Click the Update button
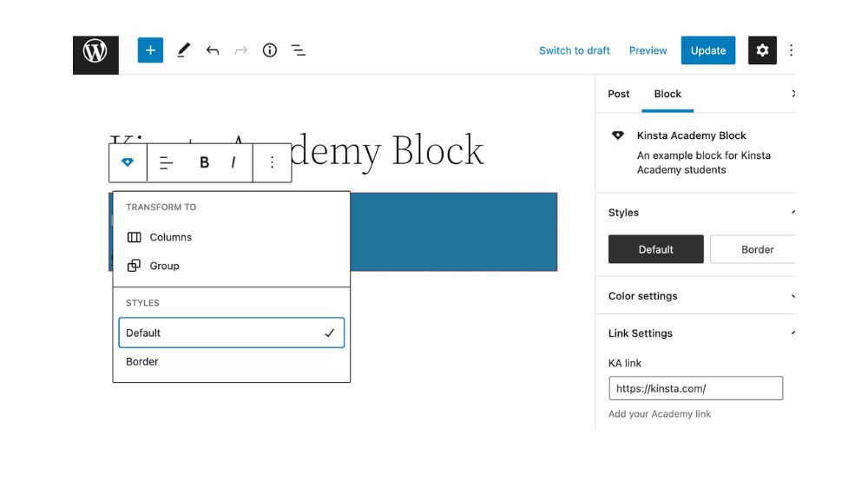Image resolution: width=868 pixels, height=488 pixels. point(708,50)
